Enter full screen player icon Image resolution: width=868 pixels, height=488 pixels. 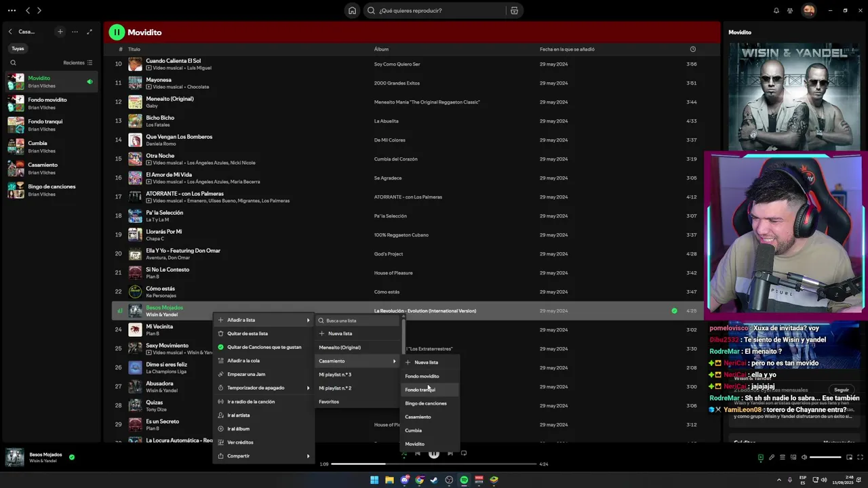coord(859,457)
